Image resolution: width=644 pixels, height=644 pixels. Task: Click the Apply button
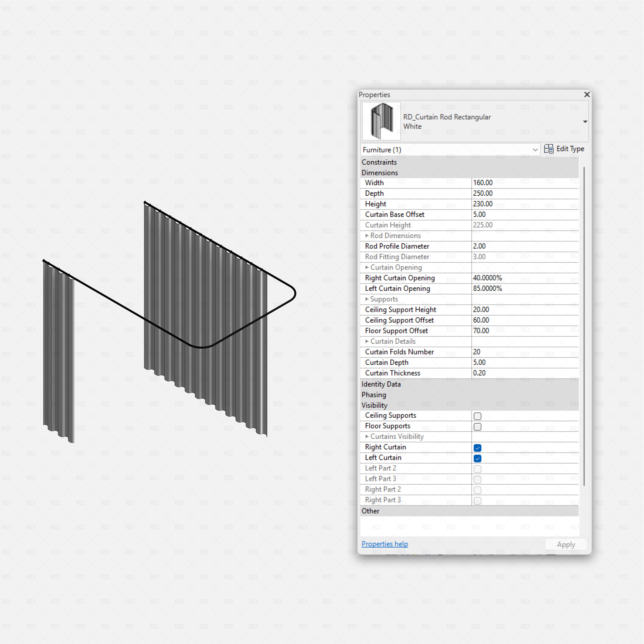(566, 544)
